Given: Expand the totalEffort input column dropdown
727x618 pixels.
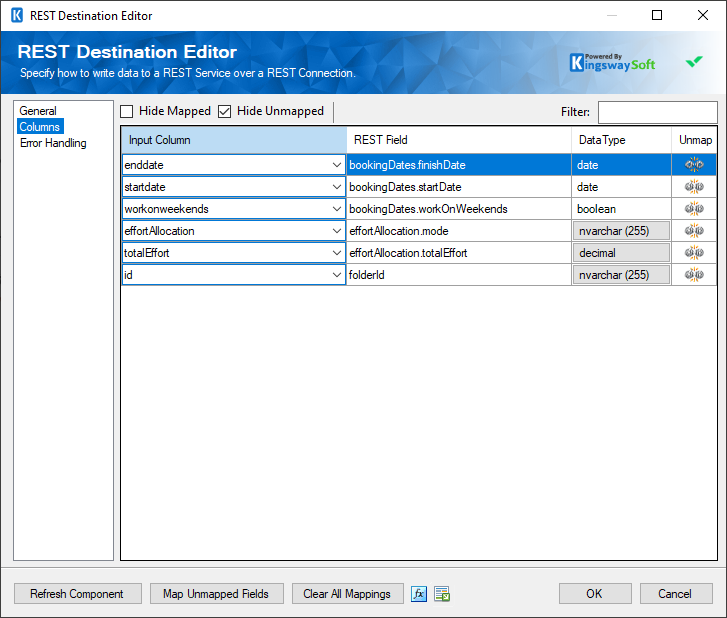Looking at the screenshot, I should pyautogui.click(x=337, y=253).
